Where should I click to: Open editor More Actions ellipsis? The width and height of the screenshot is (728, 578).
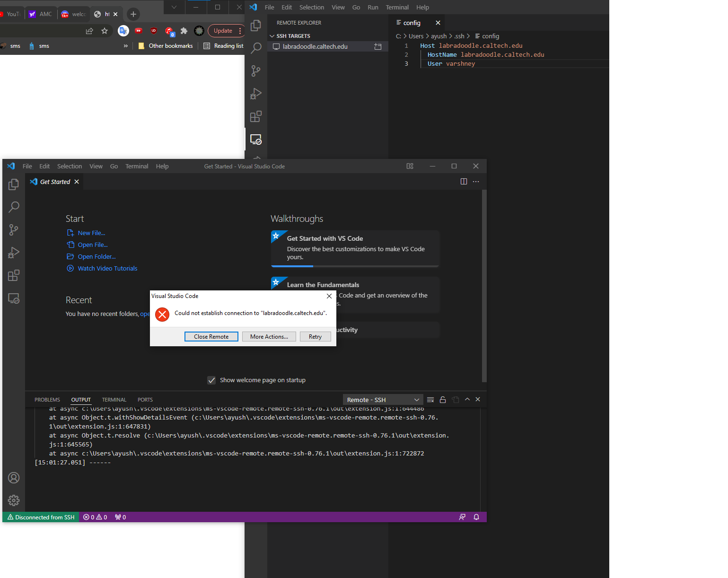[x=476, y=182]
